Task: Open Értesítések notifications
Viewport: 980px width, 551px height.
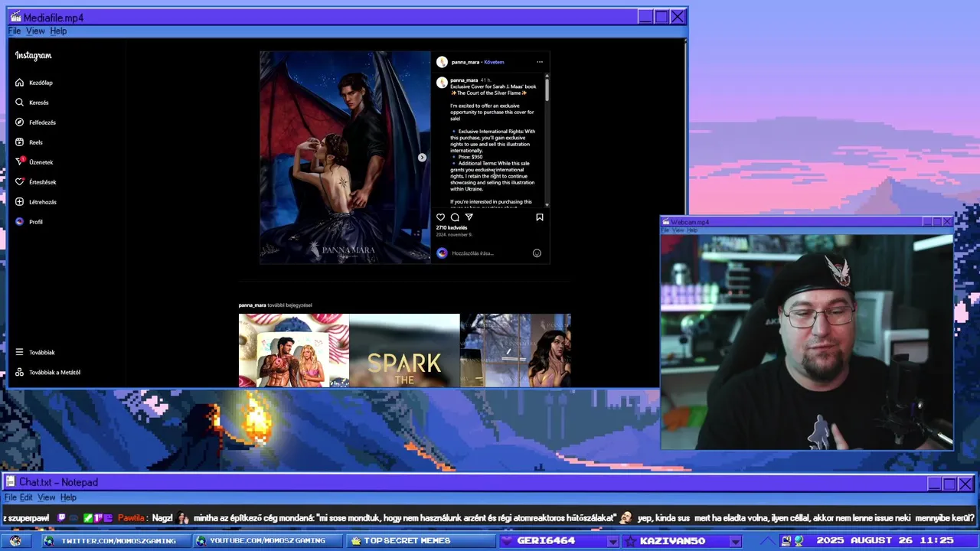Action: tap(35, 182)
